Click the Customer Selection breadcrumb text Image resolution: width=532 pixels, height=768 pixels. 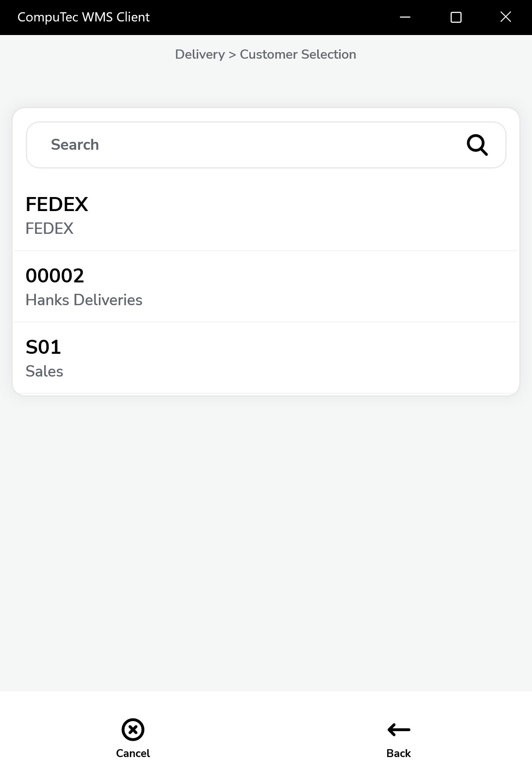[298, 54]
